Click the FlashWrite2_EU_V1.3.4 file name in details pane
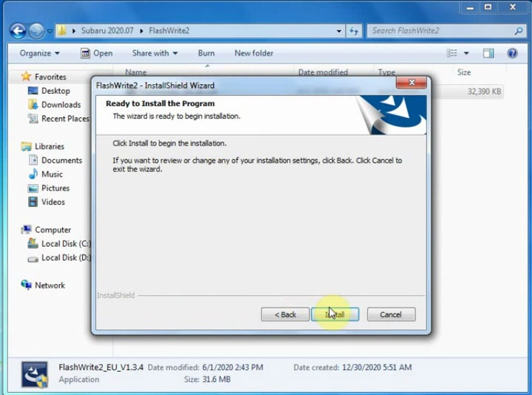532x395 pixels. tap(101, 367)
